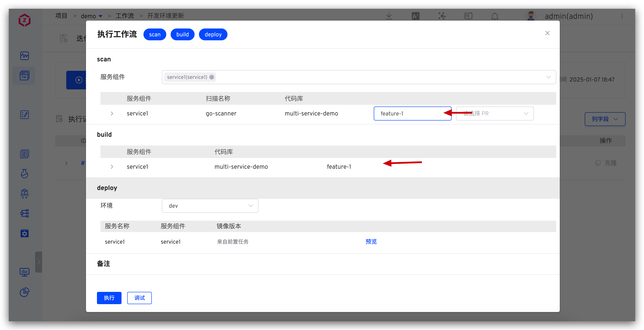Open the dev environment dropdown
This screenshot has width=644, height=330.
(210, 206)
